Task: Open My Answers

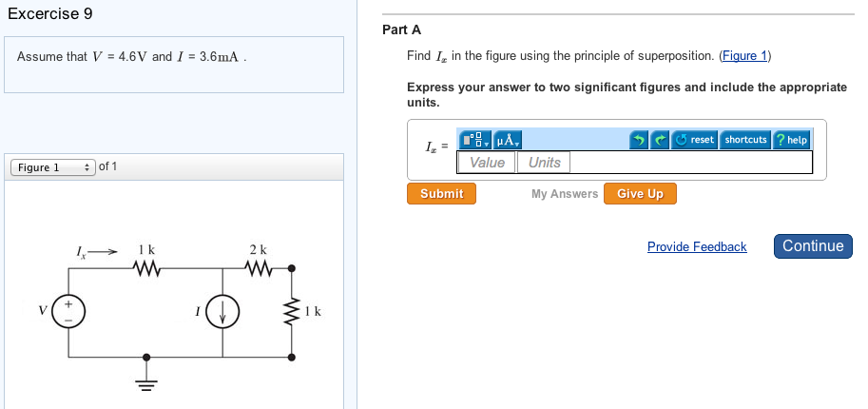Action: coord(565,194)
